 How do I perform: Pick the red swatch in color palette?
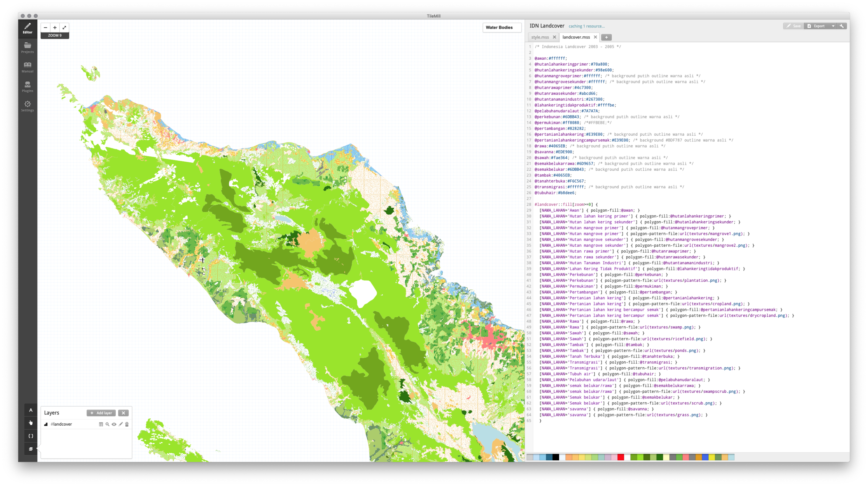(x=620, y=457)
